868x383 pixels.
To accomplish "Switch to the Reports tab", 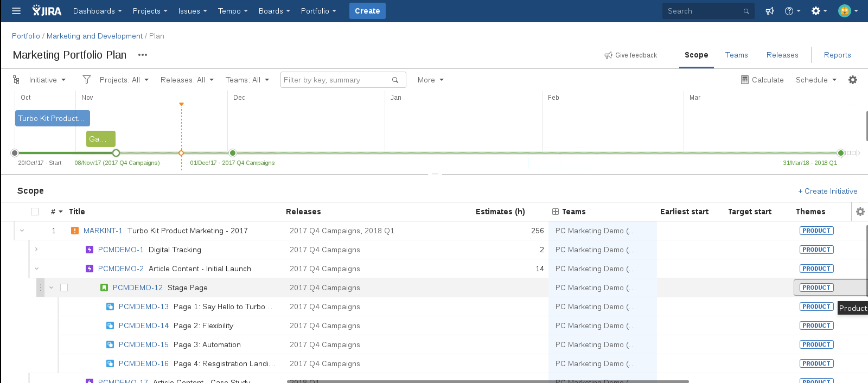I will [x=838, y=55].
